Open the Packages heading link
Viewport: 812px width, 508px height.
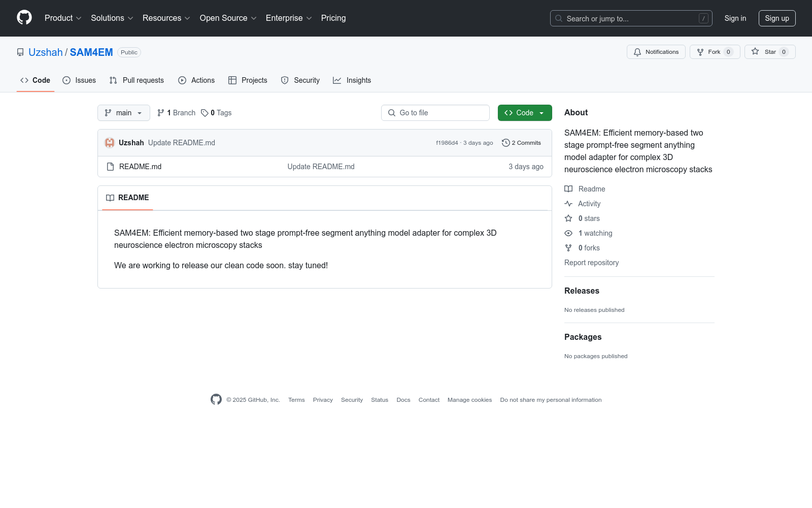583,337
